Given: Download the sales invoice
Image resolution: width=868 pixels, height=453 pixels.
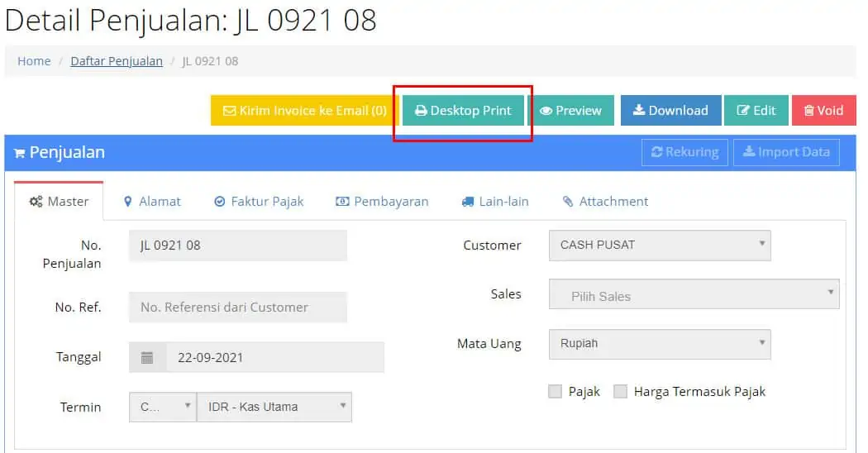Looking at the screenshot, I should tap(670, 110).
